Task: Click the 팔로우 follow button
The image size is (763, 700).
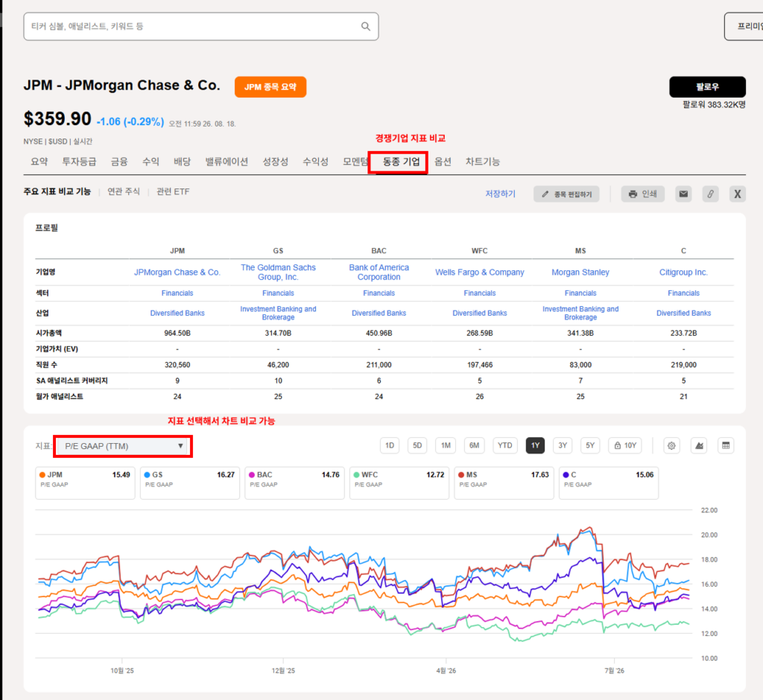Action: 708,87
